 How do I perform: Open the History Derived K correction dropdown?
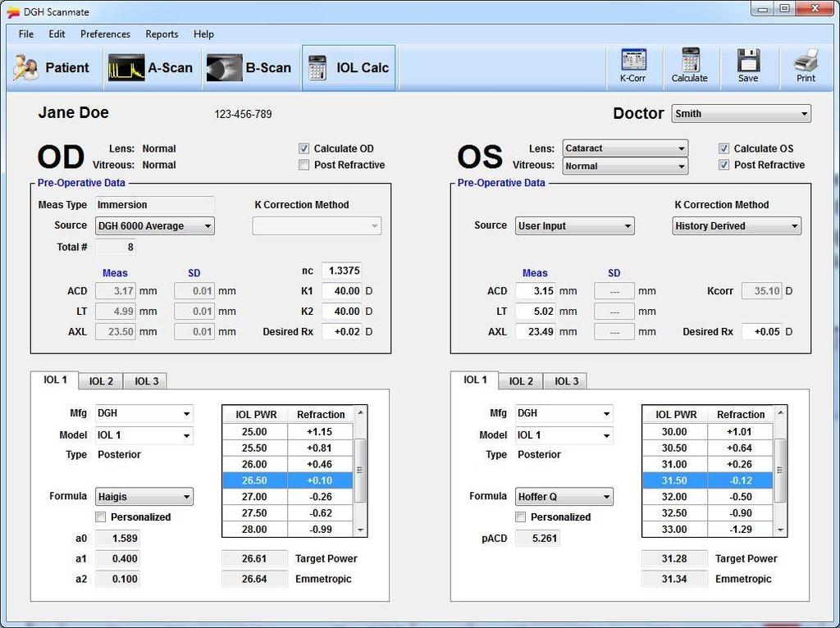coord(737,226)
